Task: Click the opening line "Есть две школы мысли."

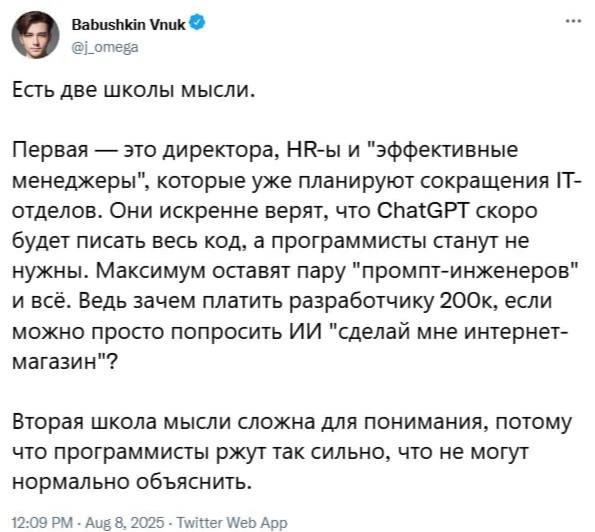Action: pos(133,91)
